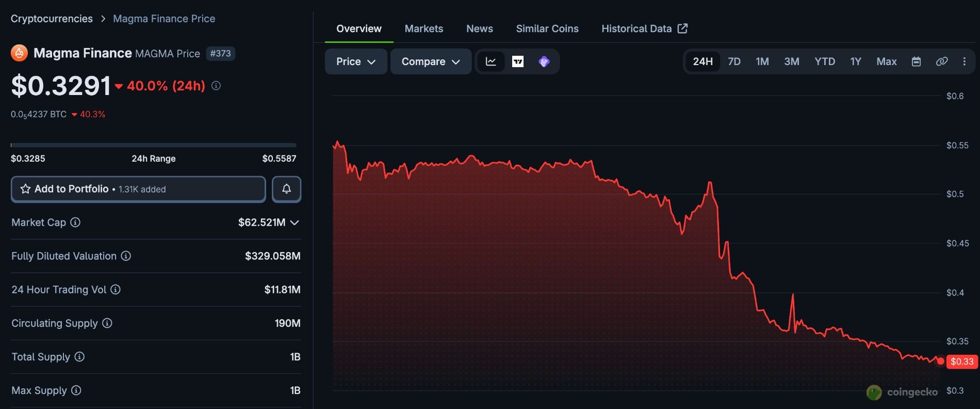
Task: Open the Compare dropdown
Action: pos(431,61)
